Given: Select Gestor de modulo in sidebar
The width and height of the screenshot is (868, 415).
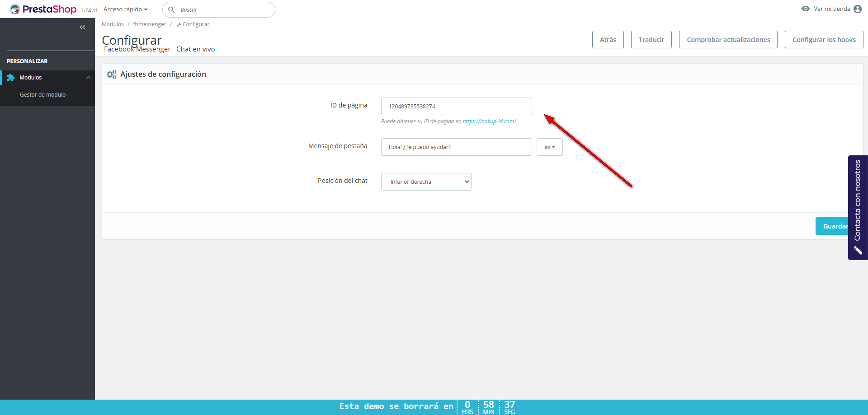Looking at the screenshot, I should pos(42,95).
